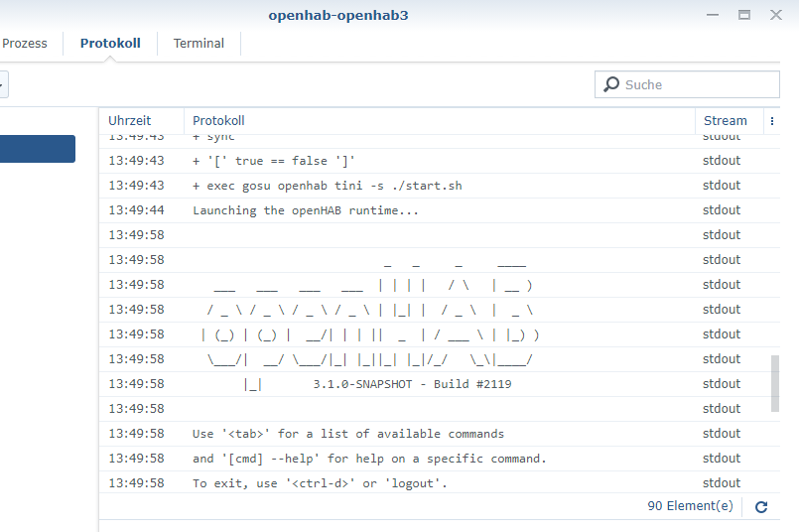This screenshot has height=532, width=799.
Task: Select row "To exit, use '<ctrl-d>' or 'logout'."
Action: coord(440,483)
